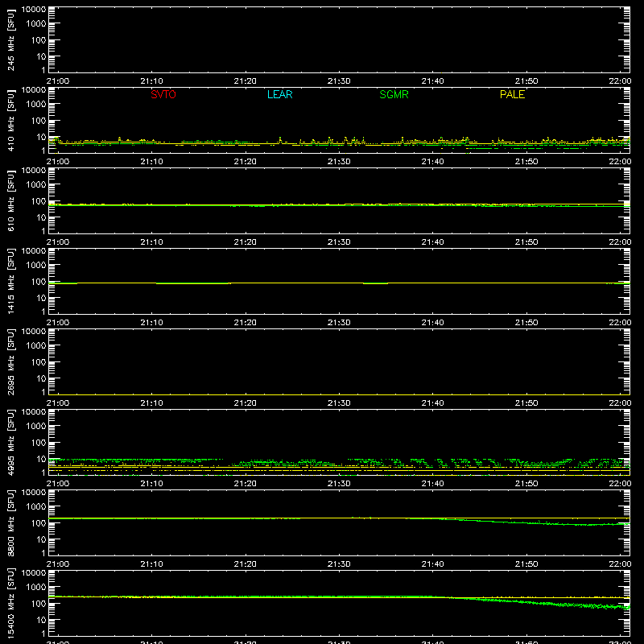This screenshot has height=644, width=644.
Task: Click the red SVTO station legend label
Action: pos(163,94)
